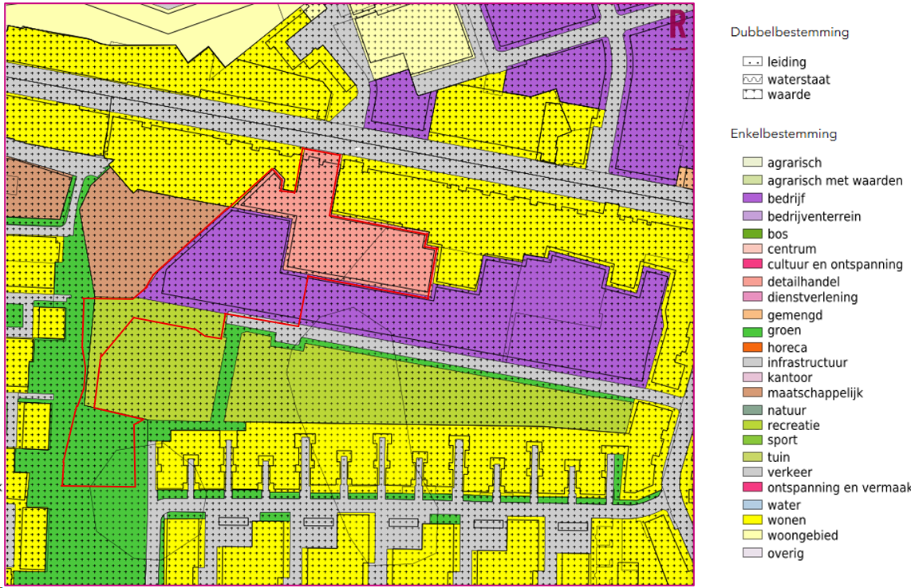Click the 'wonen' legend label
Viewport: 911px width, 588px height.
pos(787,520)
